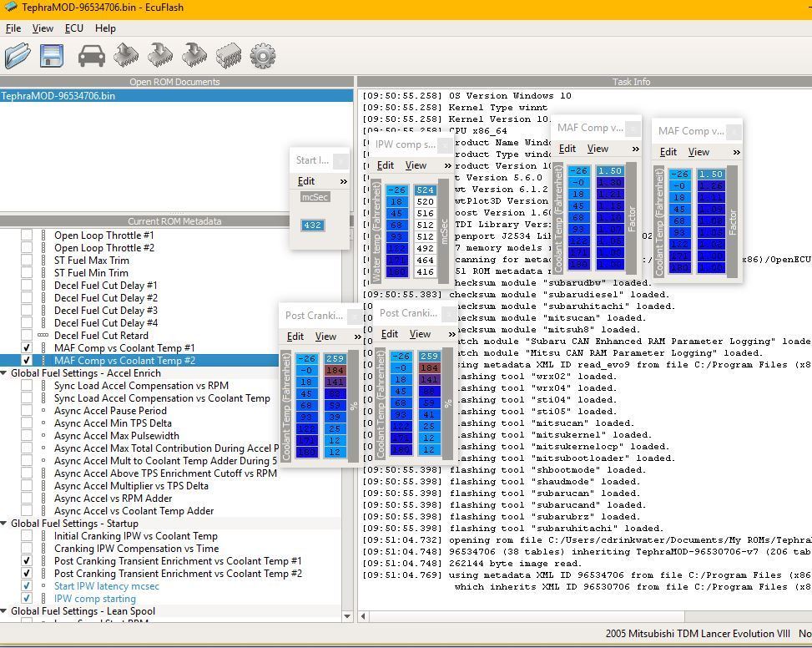Check the Initial Cranking IPW vs Coolant Temp box

click(27, 536)
